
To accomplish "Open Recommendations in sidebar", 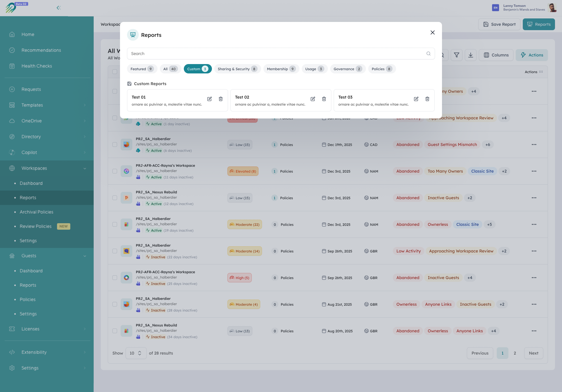I will (41, 50).
